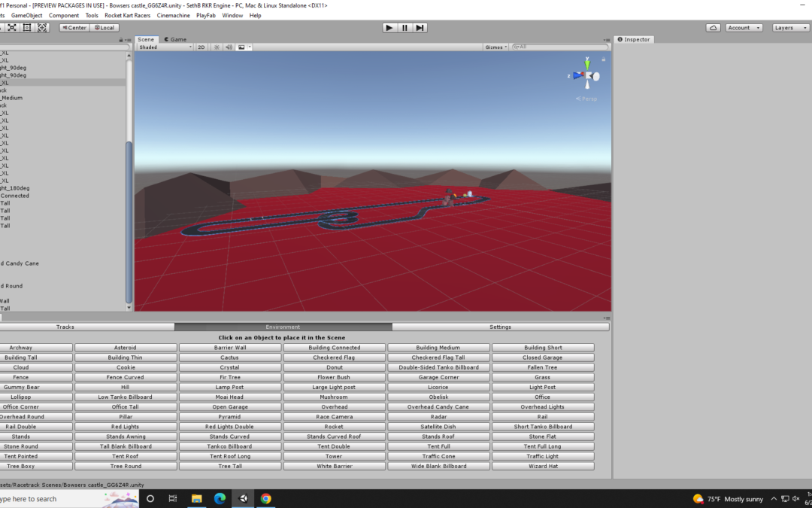Select the Environment tab
812x508 pixels.
click(283, 327)
